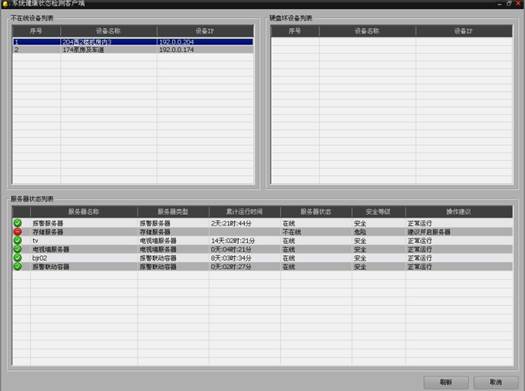Sort by 服务器名称 column header
The width and height of the screenshot is (525, 391).
point(84,212)
